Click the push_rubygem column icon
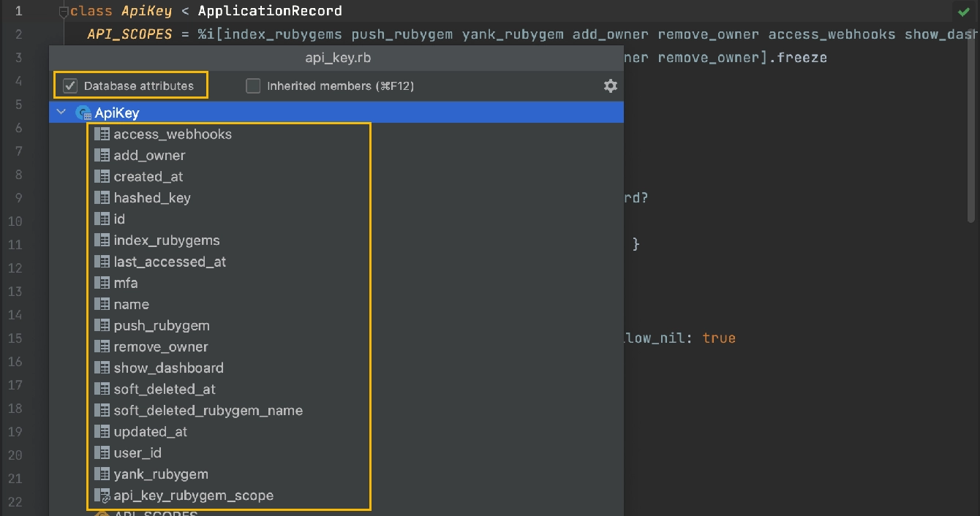This screenshot has width=980, height=516. 102,325
